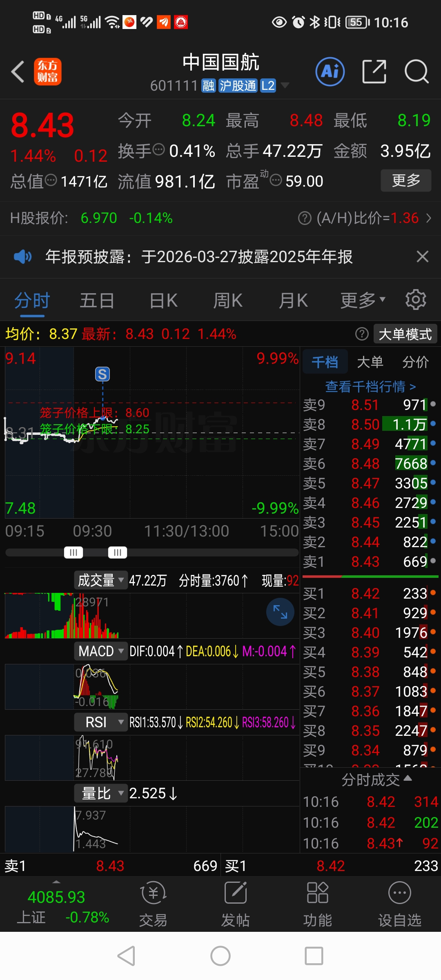Image resolution: width=441 pixels, height=980 pixels.
Task: Tap right time range slider handle
Action: tap(118, 552)
